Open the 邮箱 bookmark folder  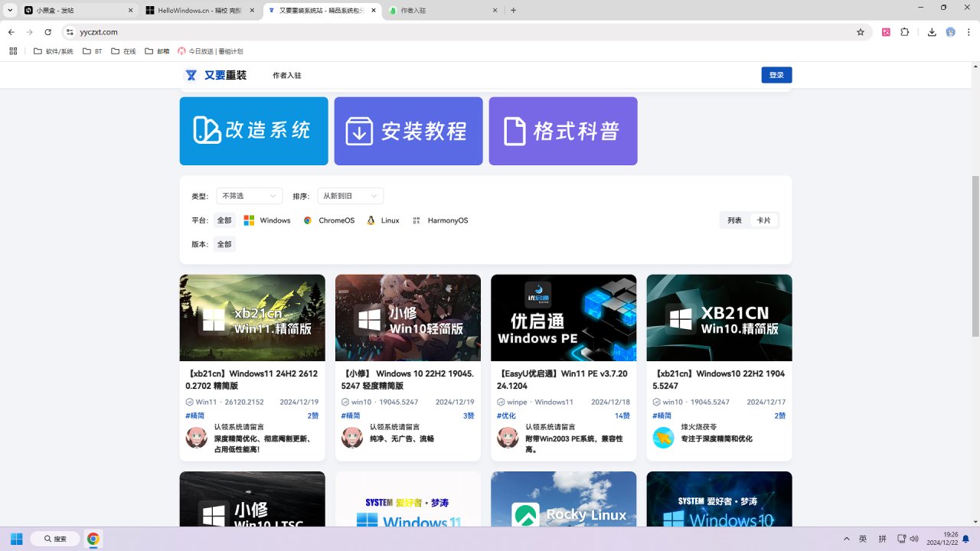click(x=158, y=51)
